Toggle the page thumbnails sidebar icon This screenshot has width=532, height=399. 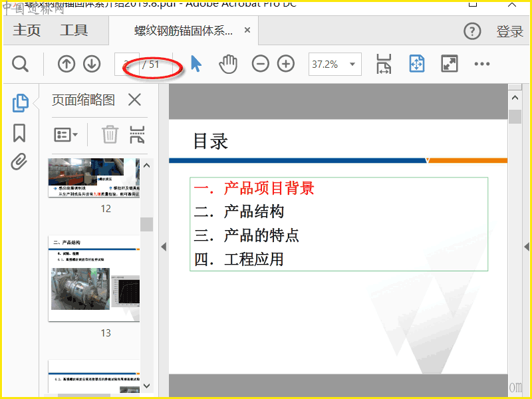21,103
